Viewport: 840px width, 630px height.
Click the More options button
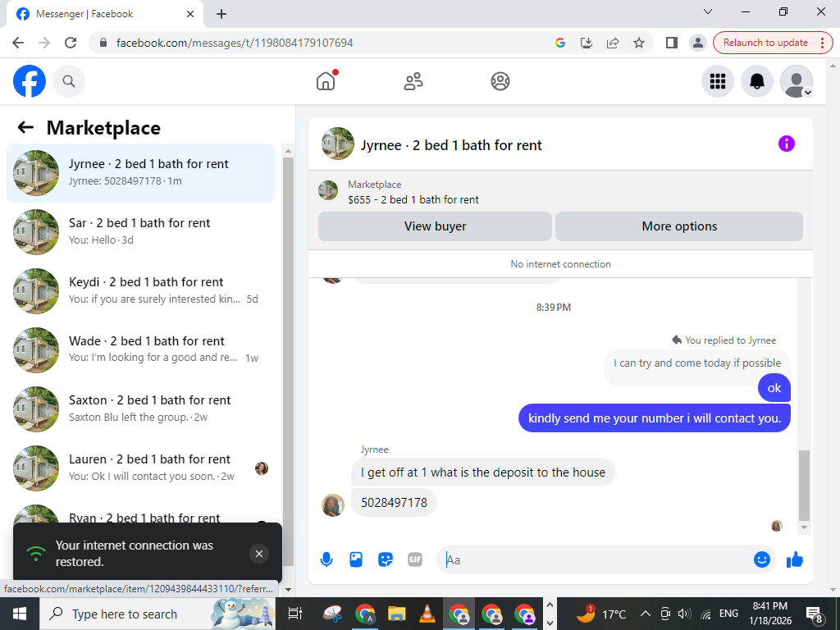(x=679, y=226)
